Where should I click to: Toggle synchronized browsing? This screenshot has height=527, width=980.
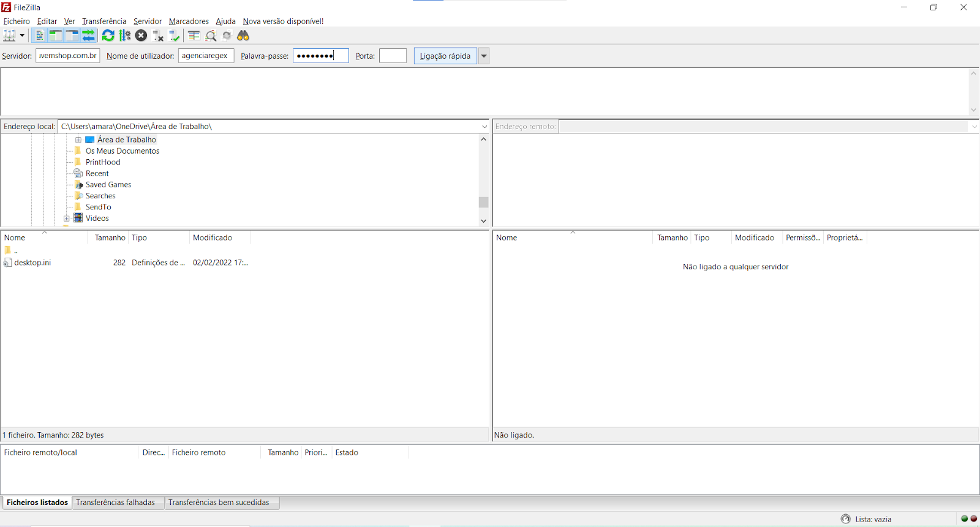pyautogui.click(x=227, y=36)
